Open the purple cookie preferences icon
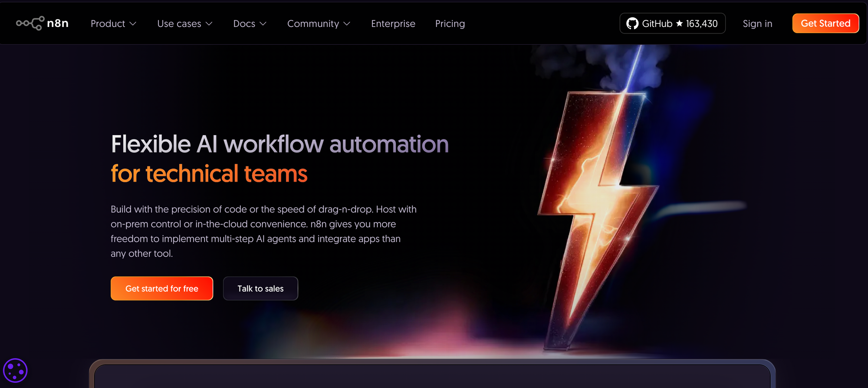This screenshot has width=868, height=388. [15, 371]
